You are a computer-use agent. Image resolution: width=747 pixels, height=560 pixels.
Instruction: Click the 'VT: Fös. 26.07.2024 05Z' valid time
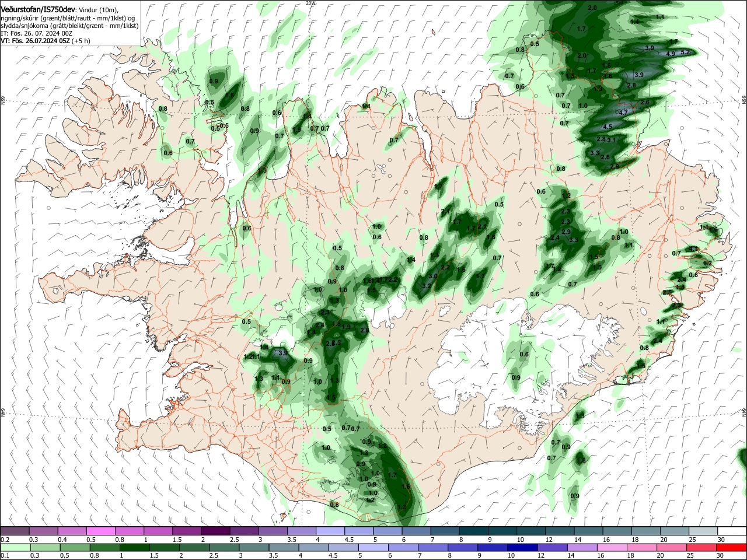click(35, 41)
